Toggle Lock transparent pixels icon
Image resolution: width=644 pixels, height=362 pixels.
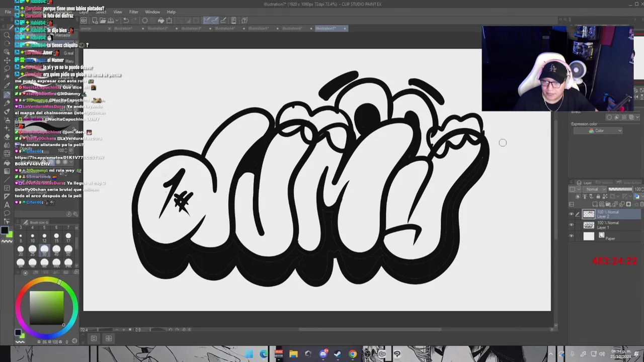[605, 196]
